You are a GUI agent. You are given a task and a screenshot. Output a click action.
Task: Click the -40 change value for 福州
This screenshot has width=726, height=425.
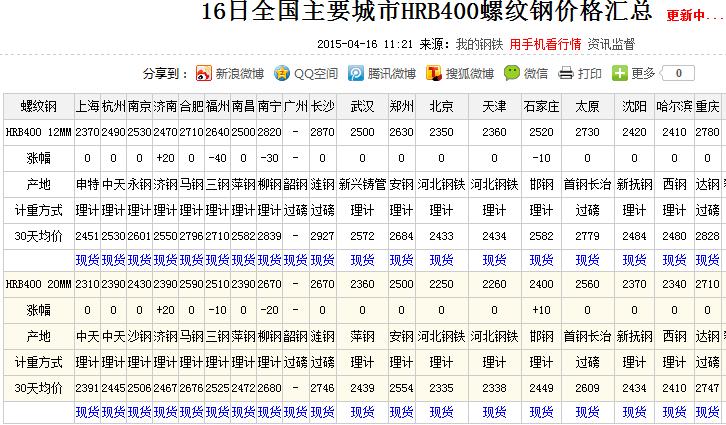click(217, 158)
